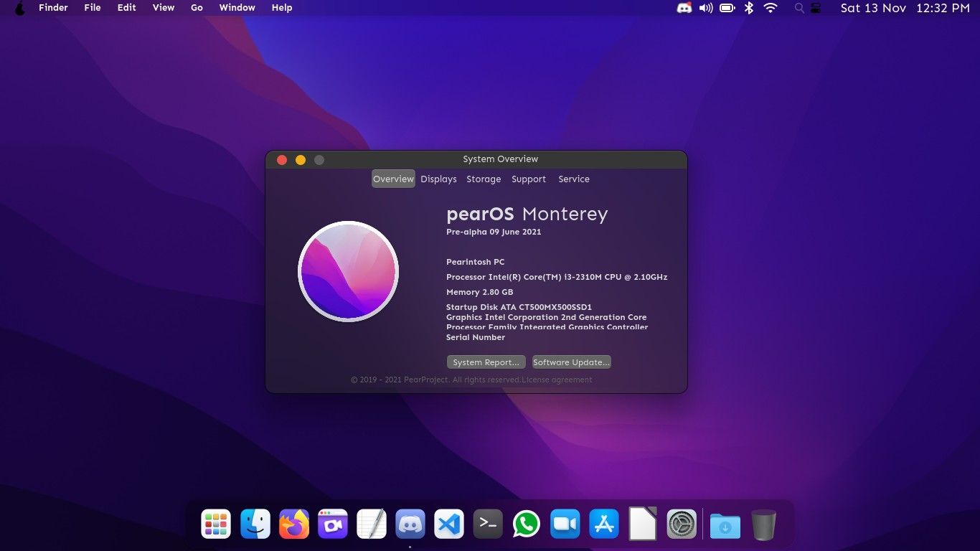Open the Terminal
The width and height of the screenshot is (980, 551).
point(487,524)
